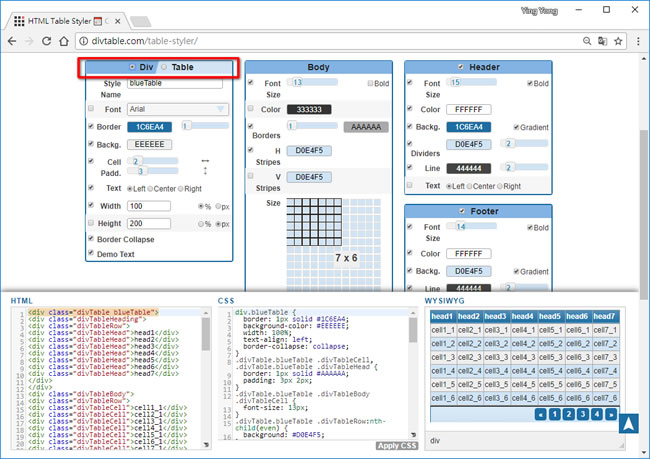Screen dimensions: 650x459
Task: Choose percent unit for Height
Action: 201,224
